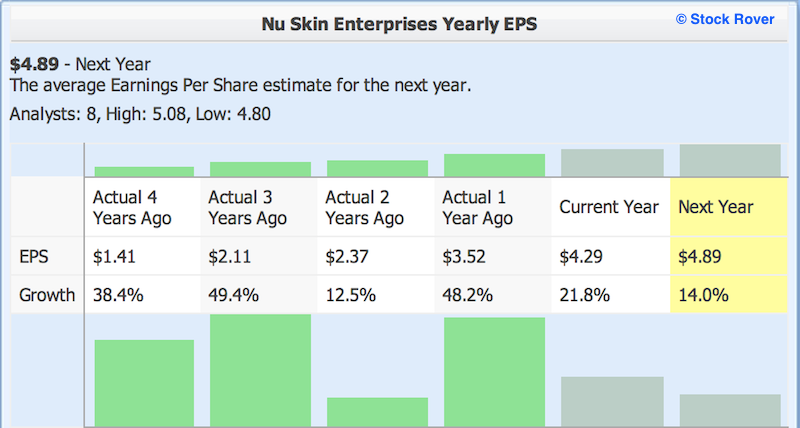Select the Current Year column header
The image size is (800, 428).
pos(611,207)
